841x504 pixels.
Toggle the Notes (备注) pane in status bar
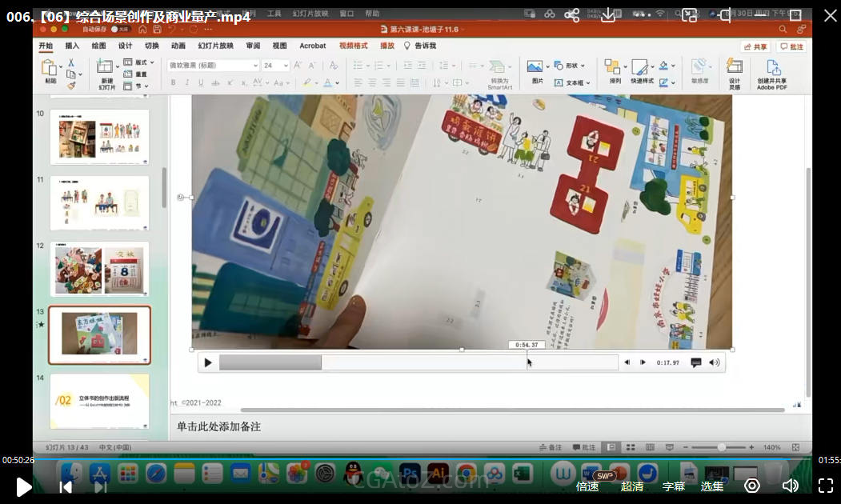click(549, 447)
